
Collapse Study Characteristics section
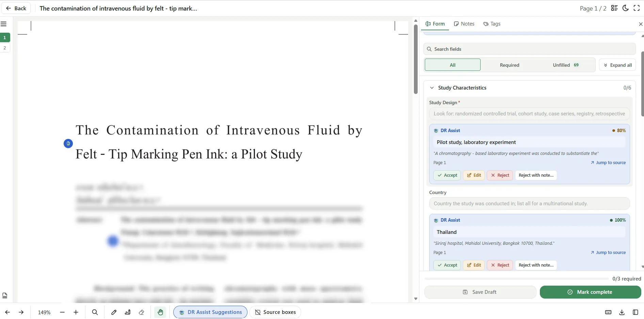tap(432, 88)
